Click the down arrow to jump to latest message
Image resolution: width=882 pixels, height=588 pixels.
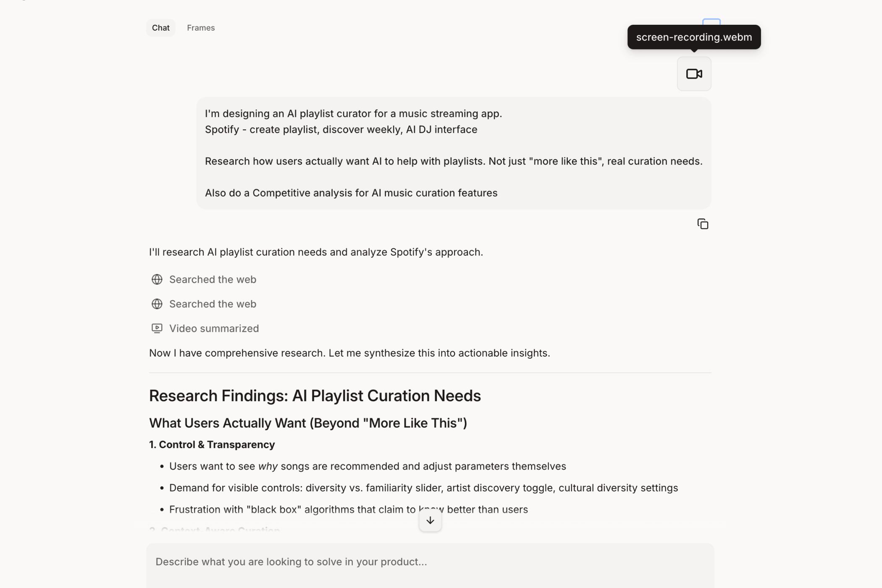[430, 520]
